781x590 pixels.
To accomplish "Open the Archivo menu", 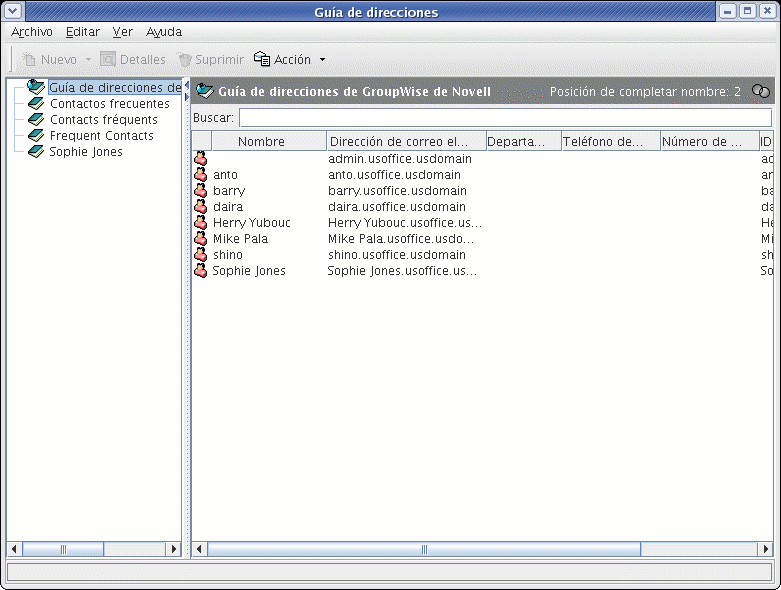I will point(32,32).
